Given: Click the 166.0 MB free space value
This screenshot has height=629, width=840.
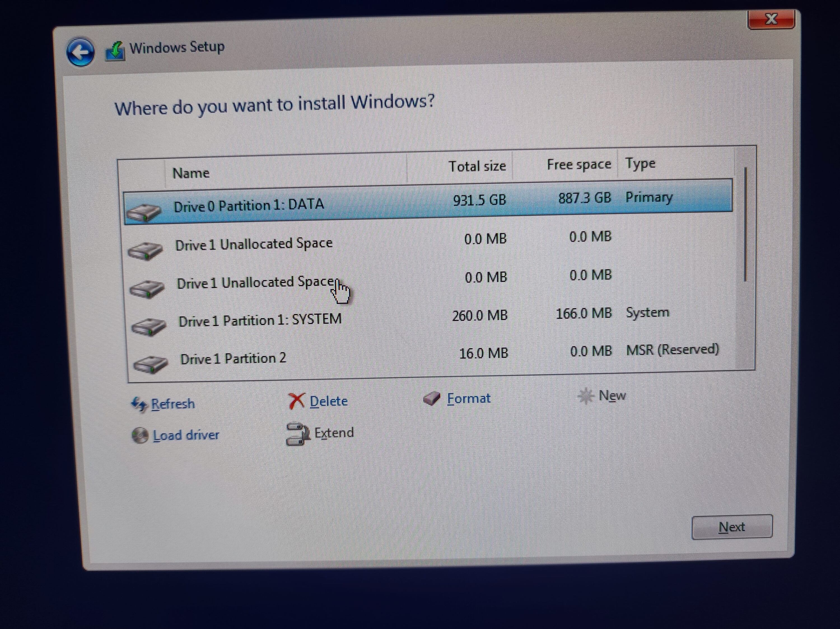Looking at the screenshot, I should pos(584,314).
